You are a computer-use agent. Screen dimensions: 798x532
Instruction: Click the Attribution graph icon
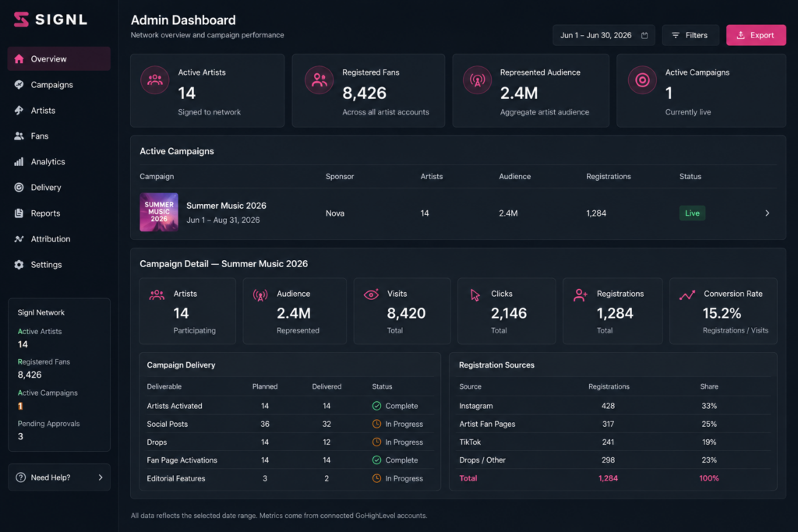[x=19, y=238]
